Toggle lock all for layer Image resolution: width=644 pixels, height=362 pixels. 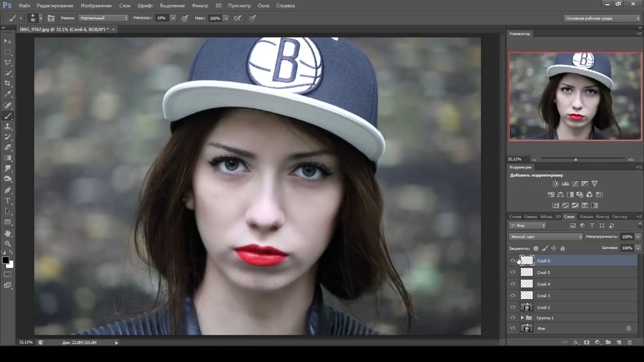562,248
